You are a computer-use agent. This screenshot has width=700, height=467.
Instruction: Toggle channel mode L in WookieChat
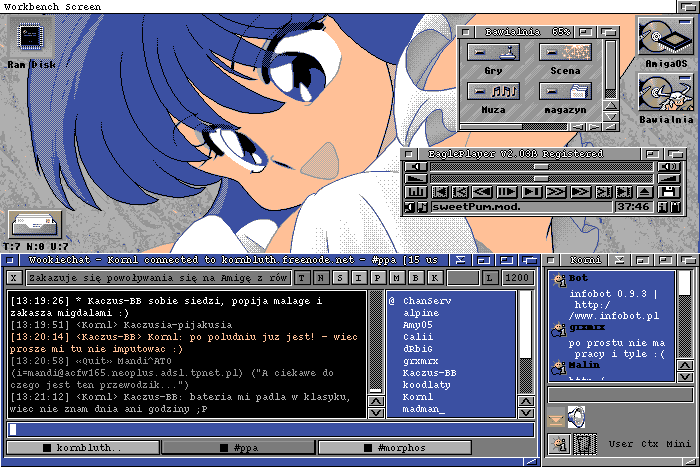pos(490,278)
